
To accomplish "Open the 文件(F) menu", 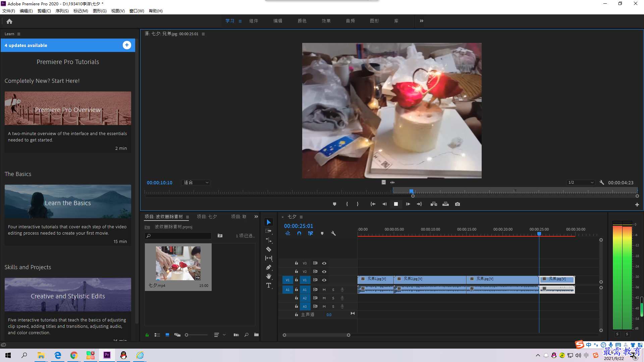I will coord(9,11).
